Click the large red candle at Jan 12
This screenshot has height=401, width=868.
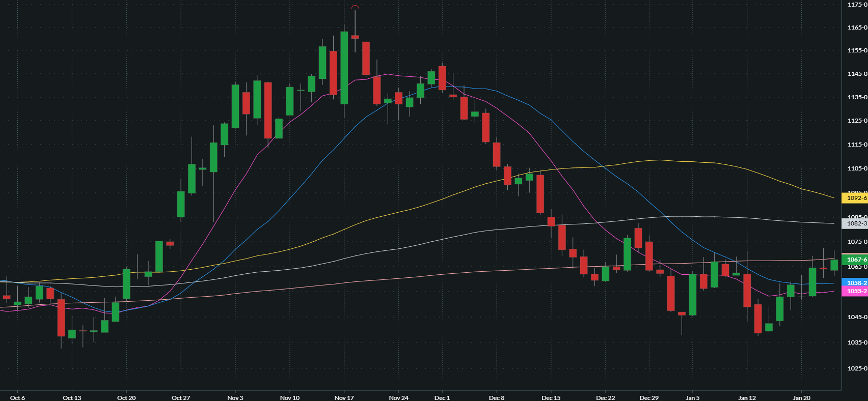(747, 290)
